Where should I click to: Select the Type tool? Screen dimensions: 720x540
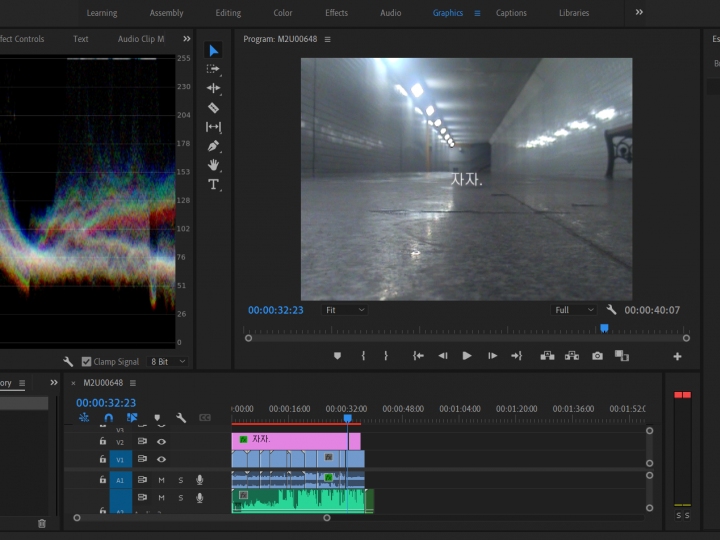click(x=213, y=184)
